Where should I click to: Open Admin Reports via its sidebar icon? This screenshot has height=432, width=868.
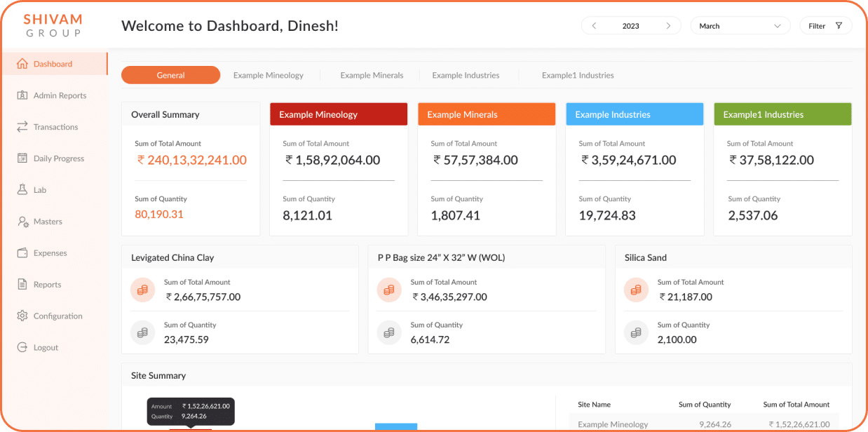point(22,95)
